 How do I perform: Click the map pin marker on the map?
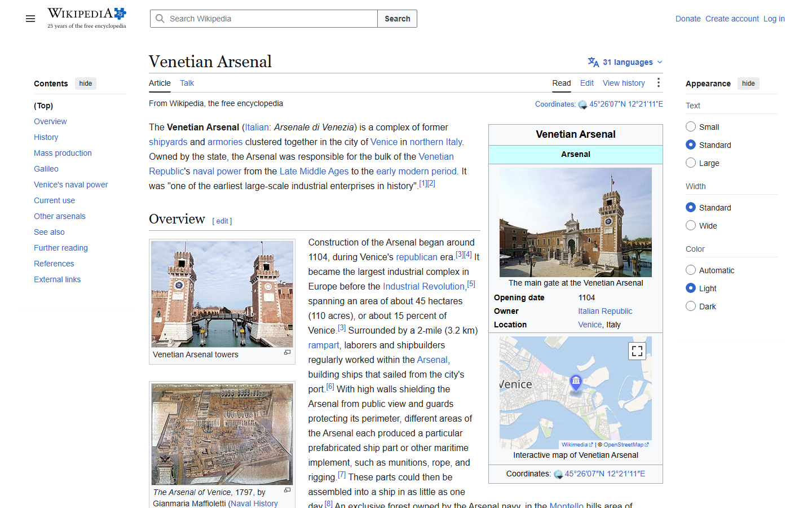coord(576,383)
